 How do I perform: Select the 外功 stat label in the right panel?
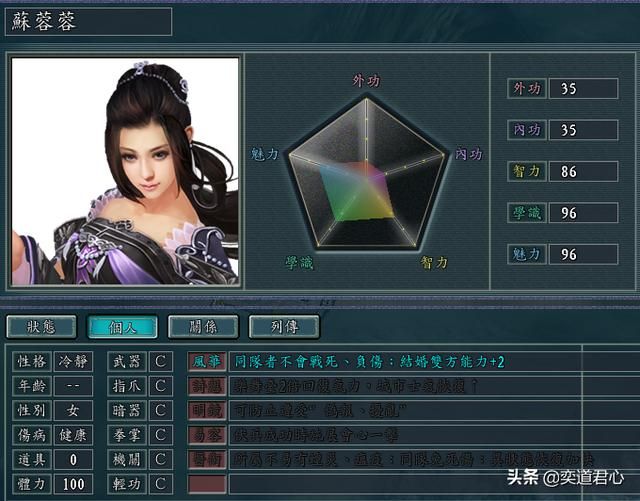pyautogui.click(x=527, y=89)
